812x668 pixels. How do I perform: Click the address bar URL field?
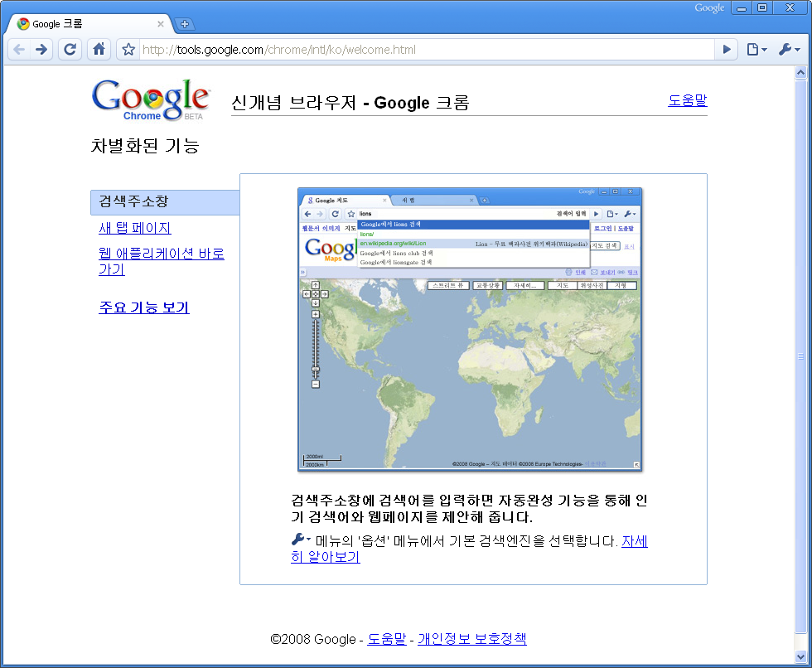coord(428,50)
